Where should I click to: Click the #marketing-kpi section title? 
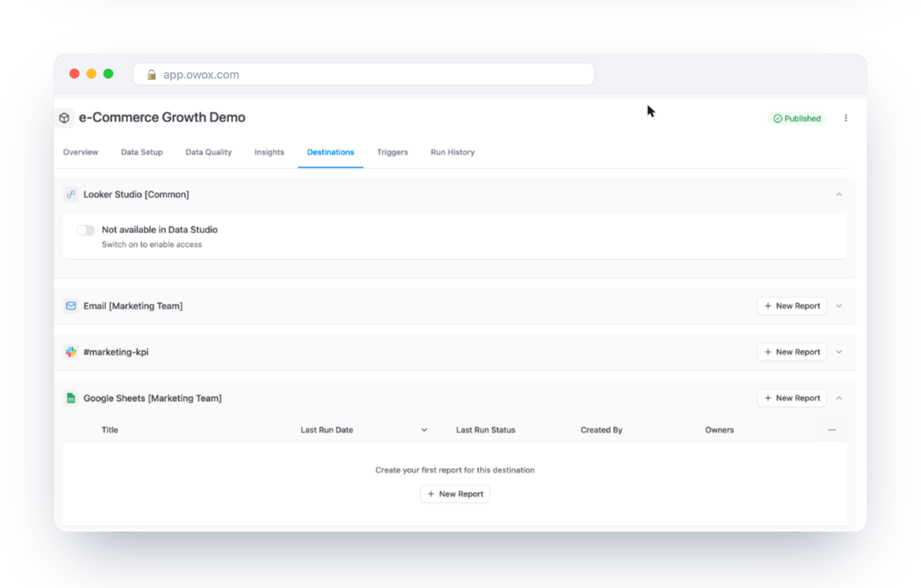[116, 352]
